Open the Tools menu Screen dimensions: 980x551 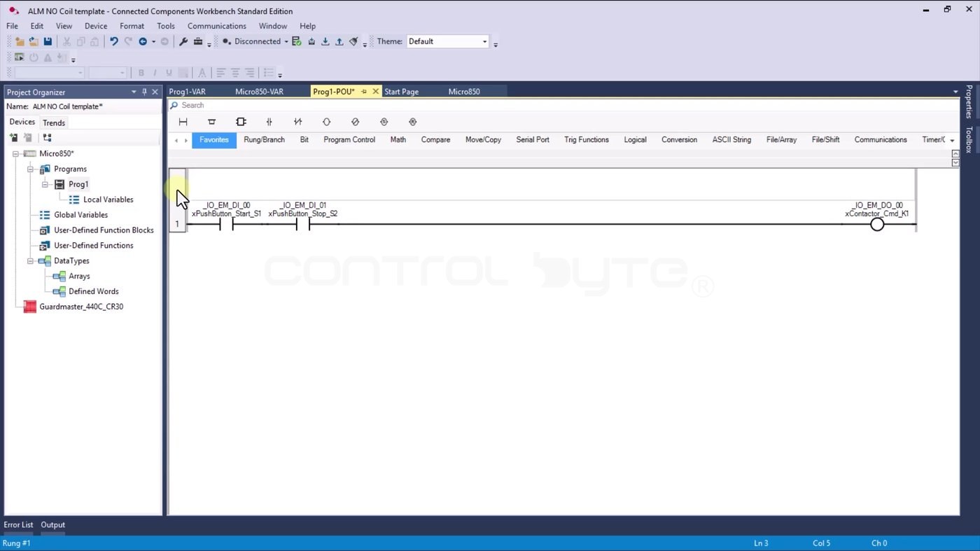[x=166, y=26]
